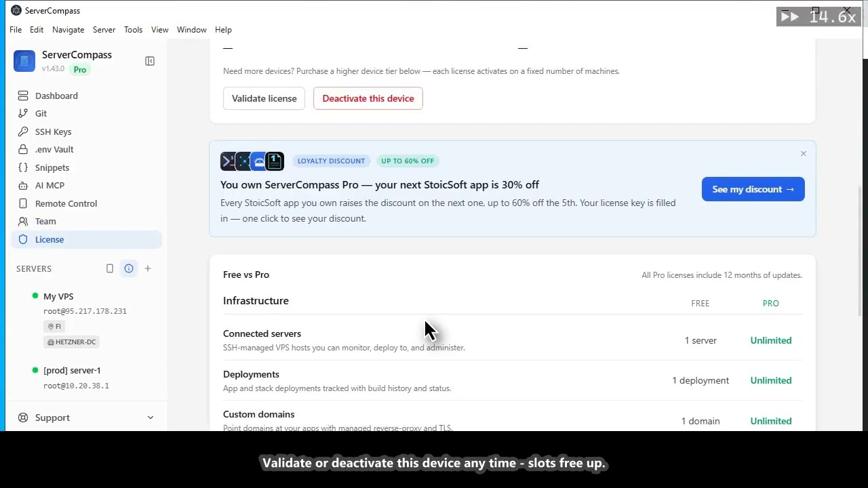
Task: Click the '1 server' free value
Action: tap(701, 340)
